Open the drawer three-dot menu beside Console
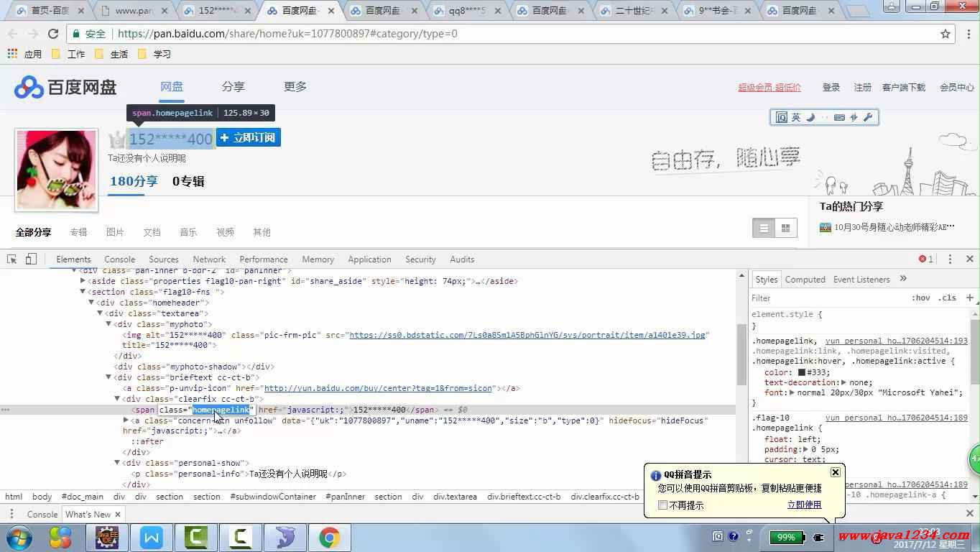Image resolution: width=980 pixels, height=552 pixels. 11,514
